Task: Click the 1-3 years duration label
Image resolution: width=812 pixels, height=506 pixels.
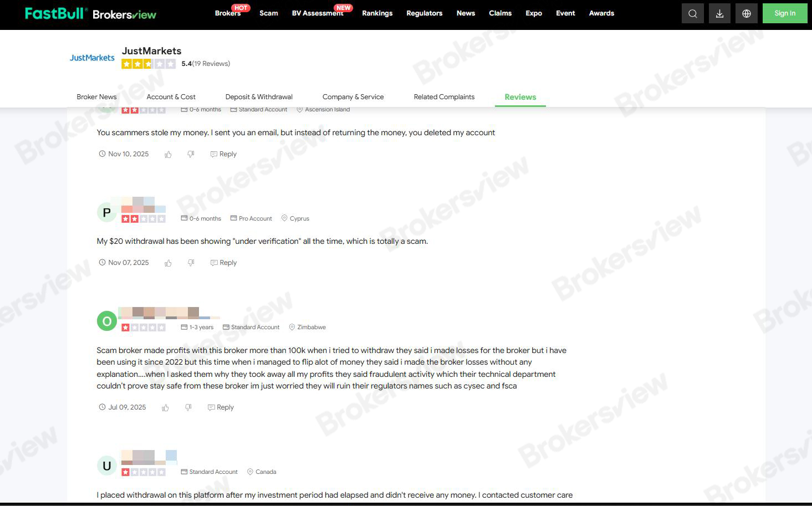Action: pyautogui.click(x=197, y=328)
